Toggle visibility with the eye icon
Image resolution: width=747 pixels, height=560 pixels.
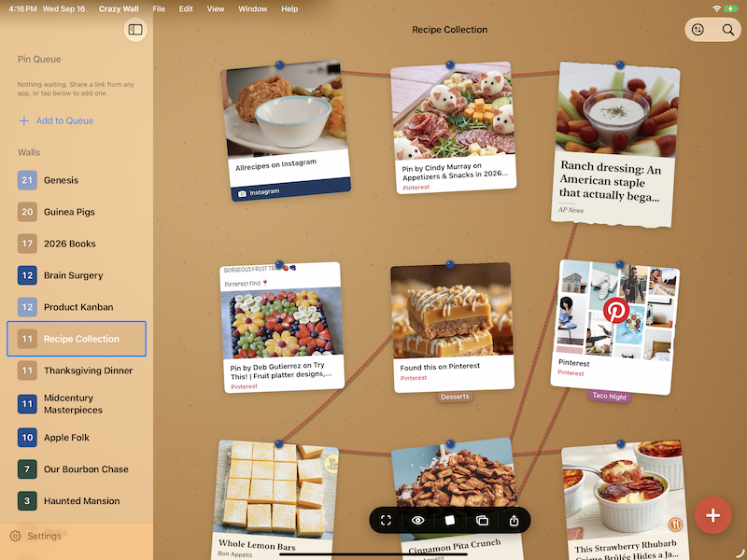coord(417,520)
